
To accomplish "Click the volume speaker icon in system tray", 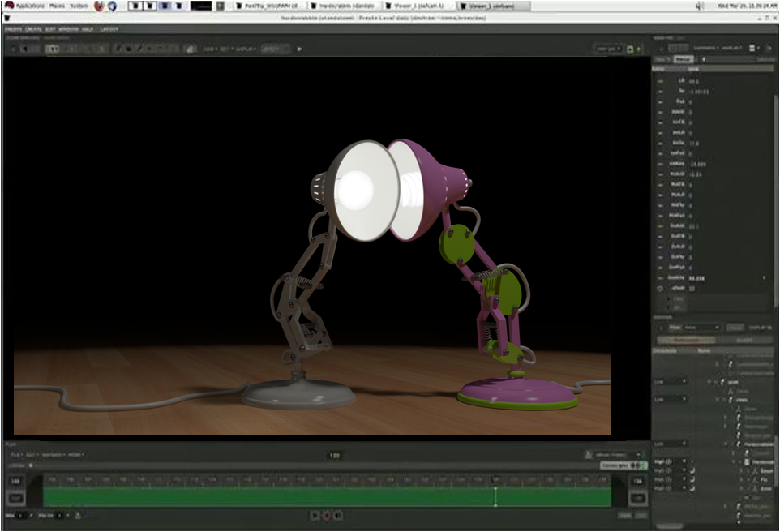I will tap(700, 6).
